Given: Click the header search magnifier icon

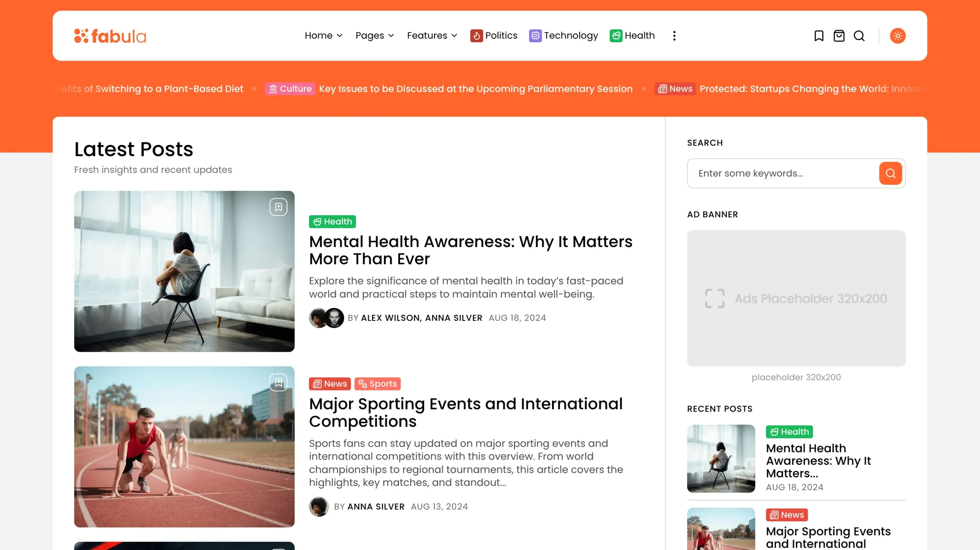Looking at the screenshot, I should point(859,36).
